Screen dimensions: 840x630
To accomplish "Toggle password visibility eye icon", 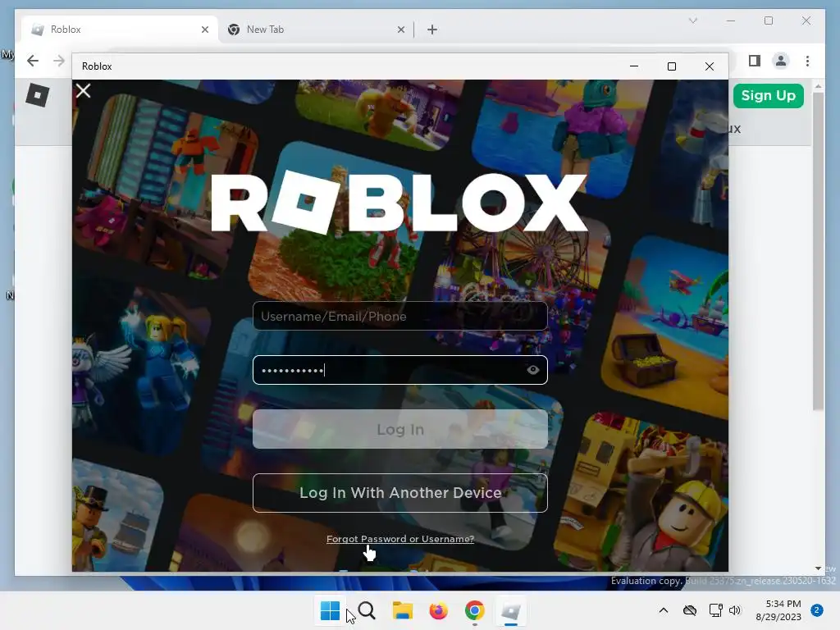I will [532, 370].
